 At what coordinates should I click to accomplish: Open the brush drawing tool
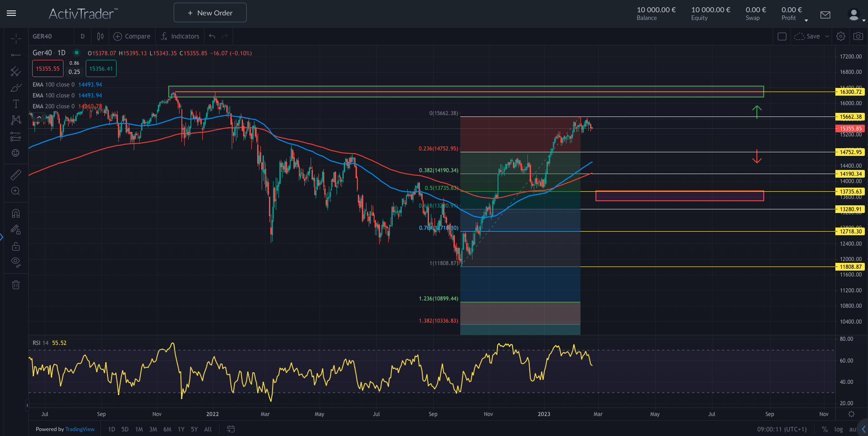tap(15, 87)
